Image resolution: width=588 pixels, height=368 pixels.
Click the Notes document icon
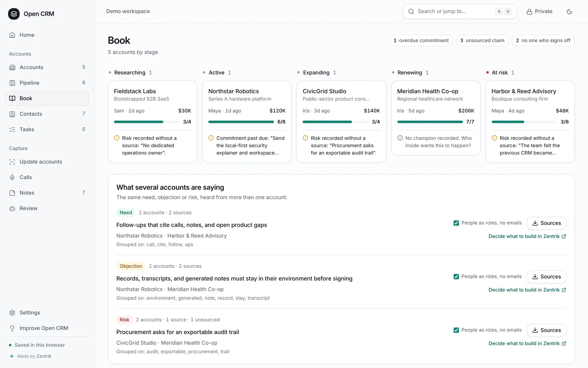pos(12,193)
